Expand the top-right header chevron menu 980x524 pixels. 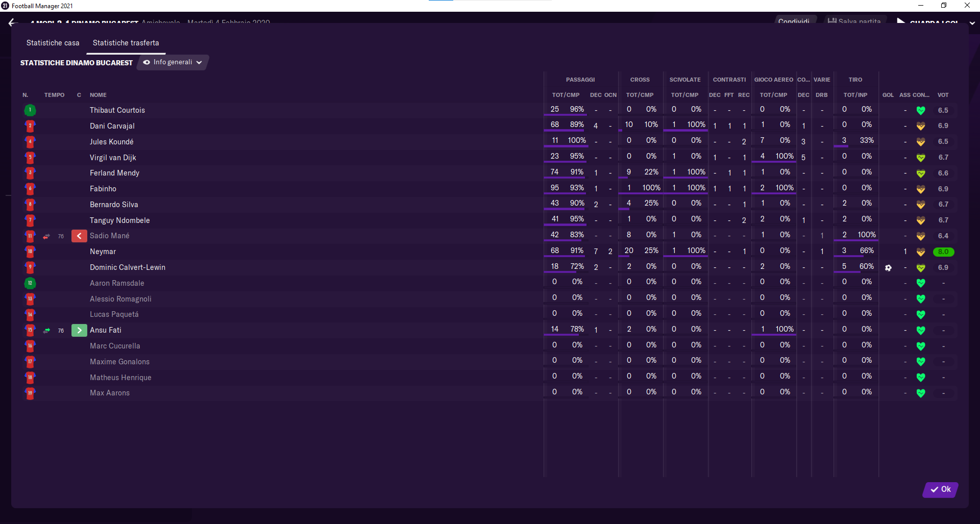click(x=972, y=23)
